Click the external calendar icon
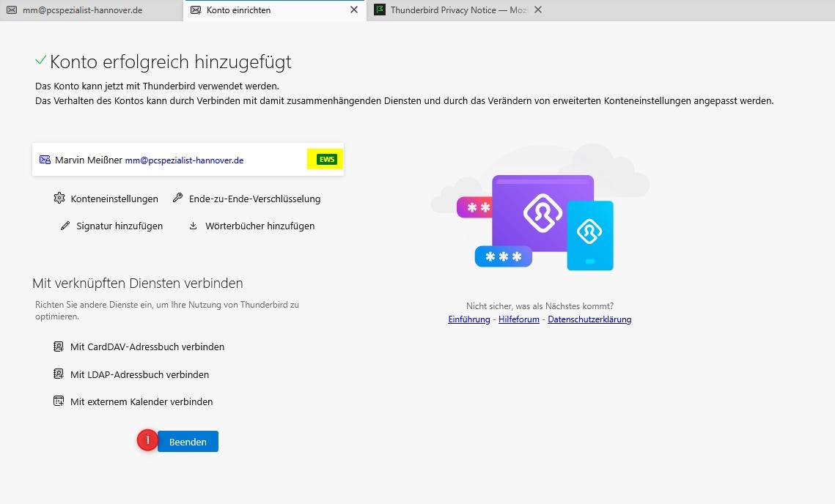Viewport: 835px width, 504px height. click(x=59, y=401)
